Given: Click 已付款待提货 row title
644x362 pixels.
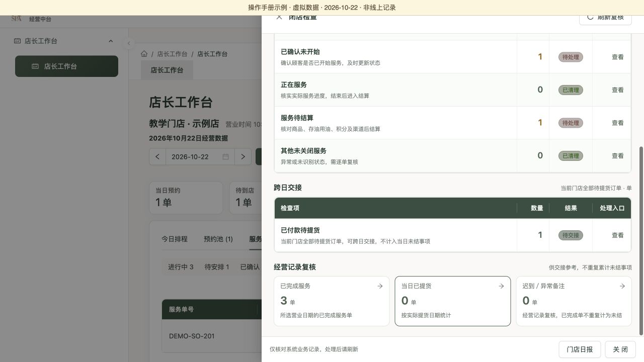Looking at the screenshot, I should tap(300, 230).
